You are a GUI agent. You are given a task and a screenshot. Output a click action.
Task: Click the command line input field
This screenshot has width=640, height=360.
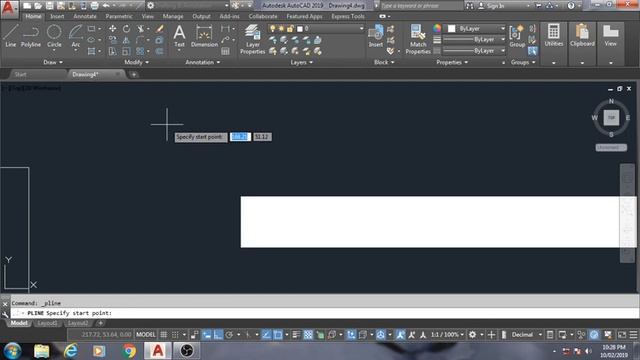pyautogui.click(x=325, y=313)
